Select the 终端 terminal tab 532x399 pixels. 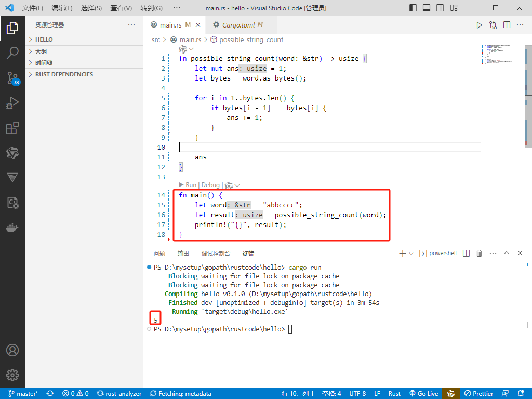click(x=248, y=254)
